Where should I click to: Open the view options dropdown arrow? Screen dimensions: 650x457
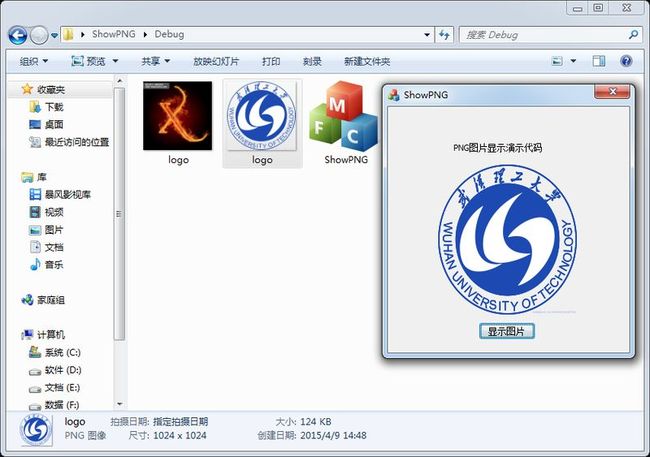pyautogui.click(x=573, y=61)
